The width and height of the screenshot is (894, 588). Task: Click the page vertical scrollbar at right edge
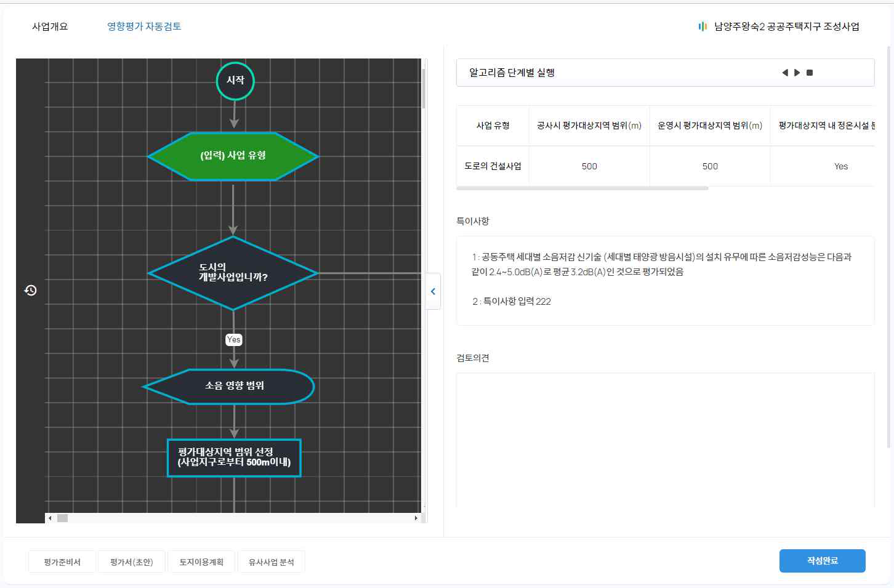888,246
